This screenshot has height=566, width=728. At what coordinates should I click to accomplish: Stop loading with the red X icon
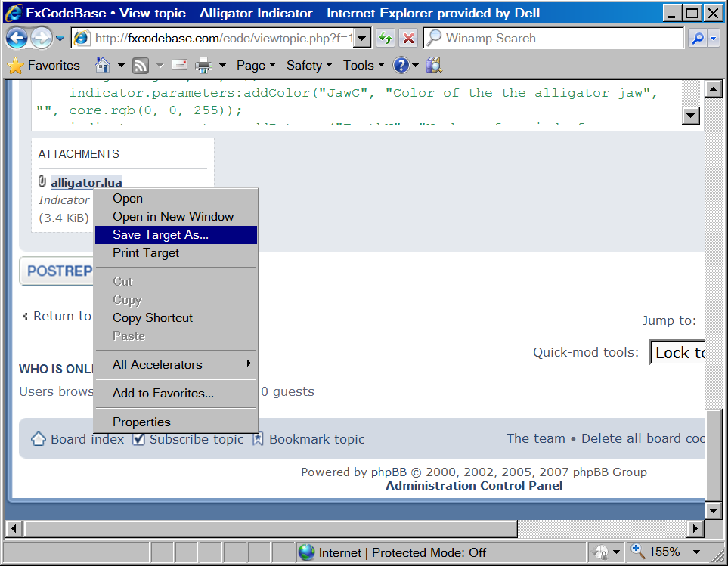[x=408, y=38]
